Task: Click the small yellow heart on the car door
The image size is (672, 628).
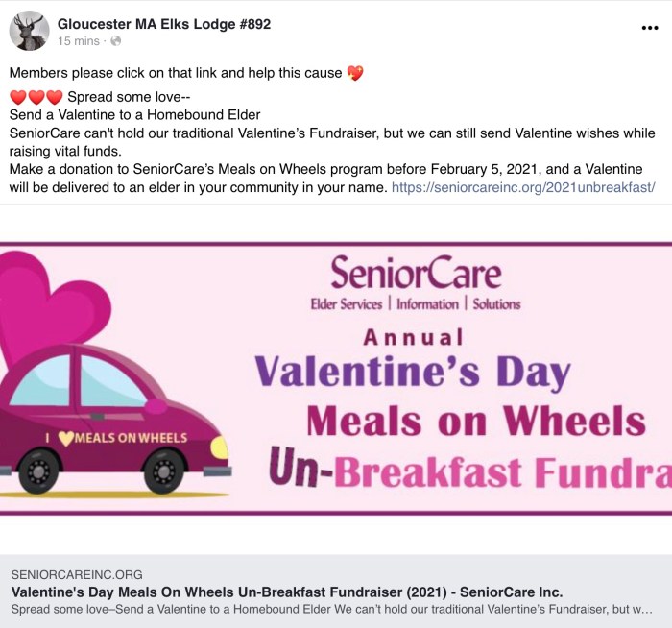Action: tap(65, 438)
